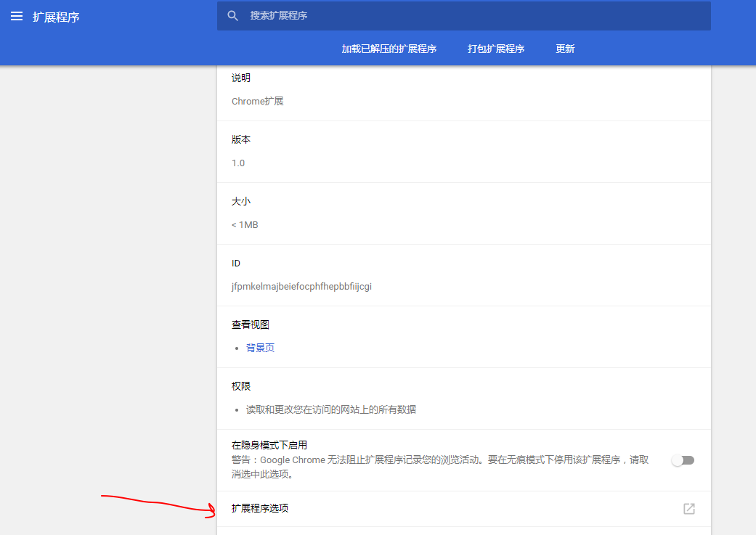
Task: Click the 更新 button
Action: [x=565, y=49]
